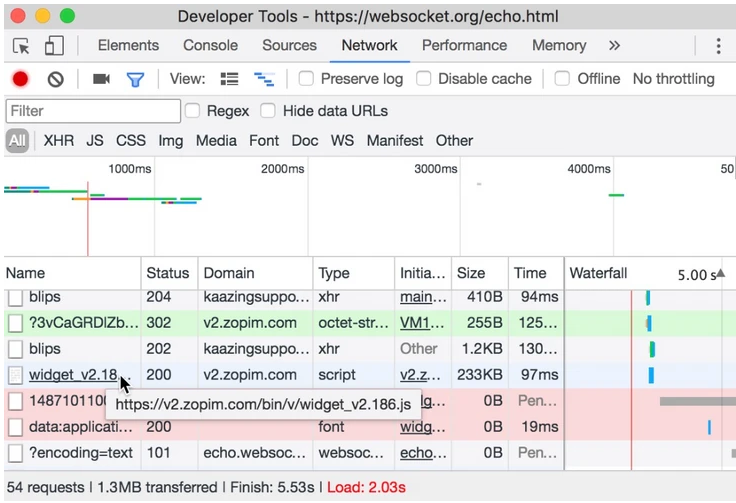Switch to the Memory tab
This screenshot has width=736, height=503.
coord(559,46)
